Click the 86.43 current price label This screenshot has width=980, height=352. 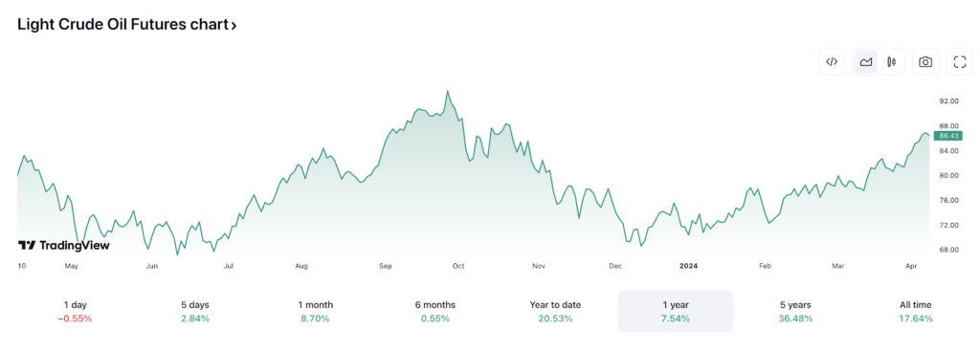pyautogui.click(x=948, y=136)
